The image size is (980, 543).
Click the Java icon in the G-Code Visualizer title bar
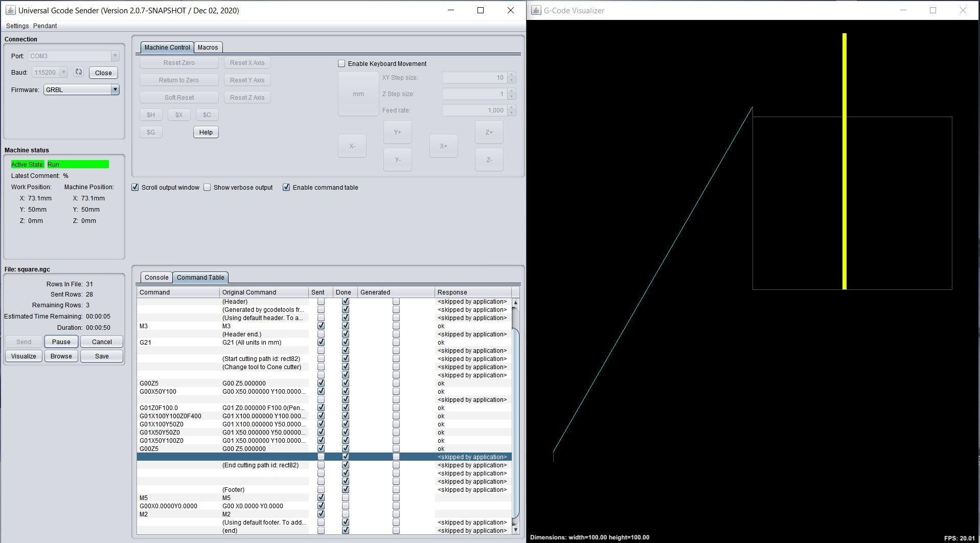[536, 10]
